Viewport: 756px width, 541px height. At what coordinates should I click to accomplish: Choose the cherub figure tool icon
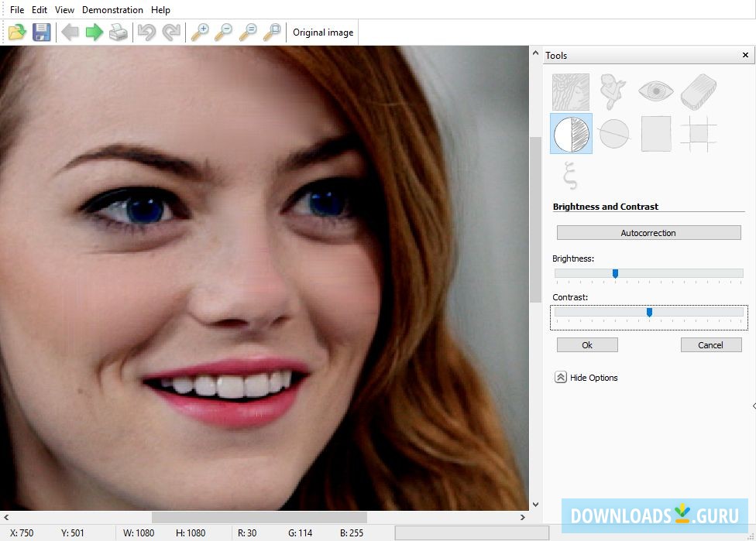613,91
